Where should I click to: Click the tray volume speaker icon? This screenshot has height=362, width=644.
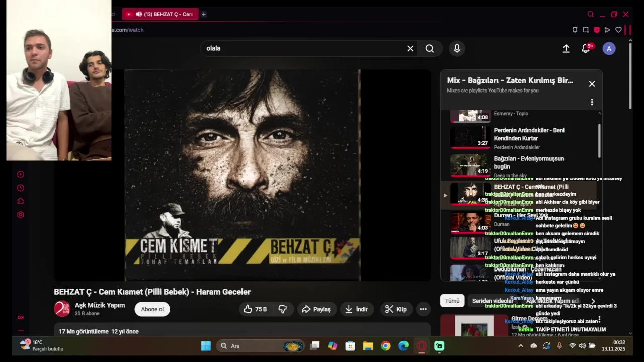coord(582,346)
